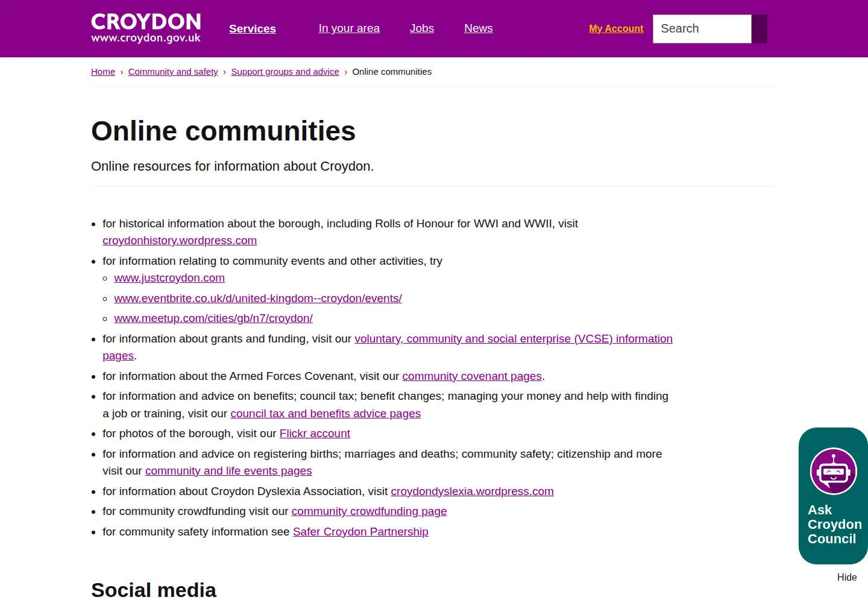Click the 'Online resources for information about Croydon' text
This screenshot has height=603, width=868.
pos(233,166)
